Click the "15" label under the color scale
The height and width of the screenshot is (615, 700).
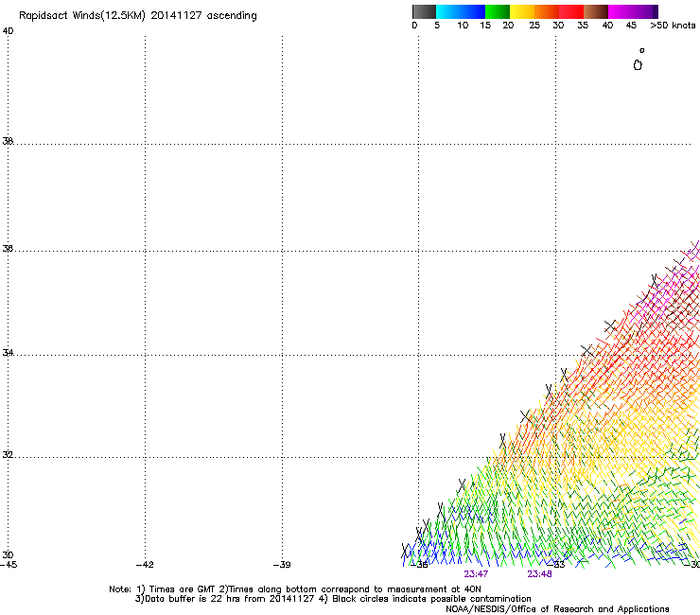[x=485, y=26]
